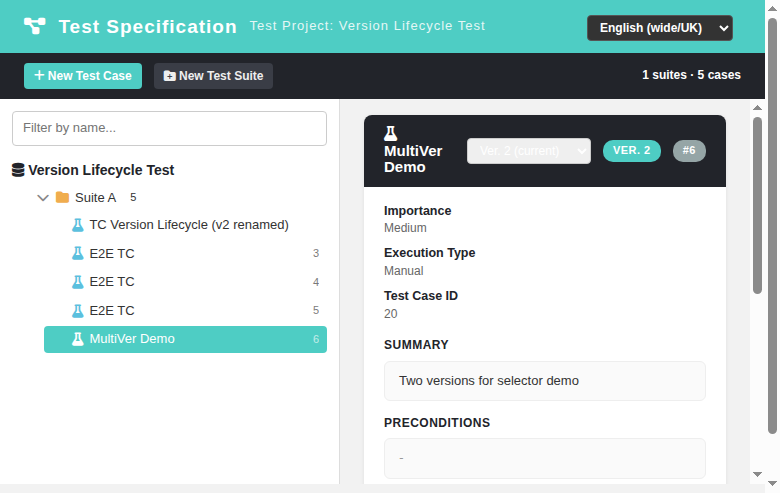Click the '1 suites · 5 cases' summary text
The image size is (780, 493).
pyautogui.click(x=691, y=75)
